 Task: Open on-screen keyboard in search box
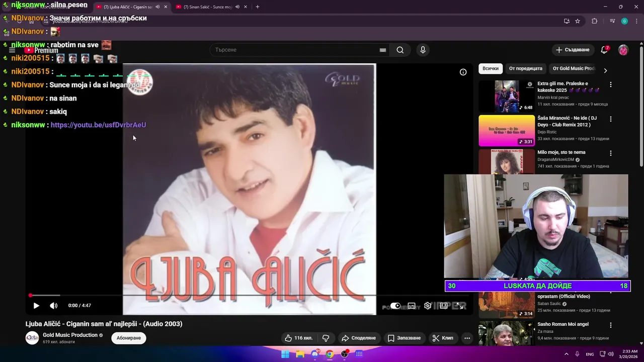383,50
